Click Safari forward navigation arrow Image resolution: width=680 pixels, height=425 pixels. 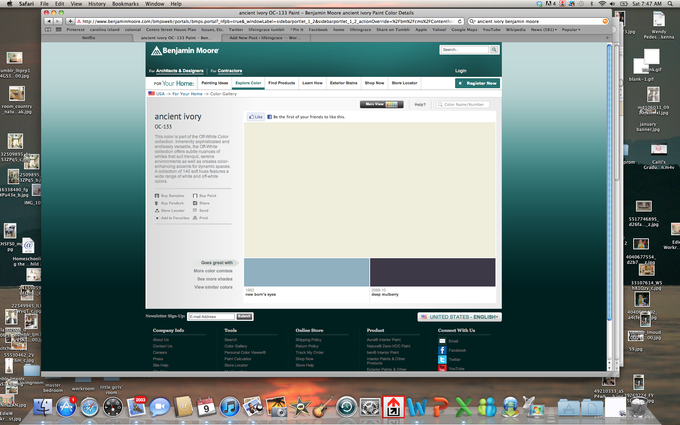click(x=58, y=21)
